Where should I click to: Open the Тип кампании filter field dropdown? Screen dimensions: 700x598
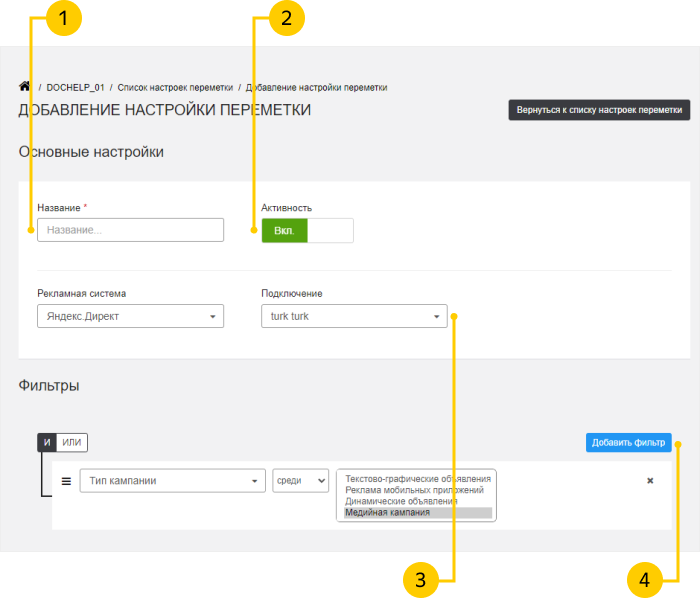coord(173,481)
